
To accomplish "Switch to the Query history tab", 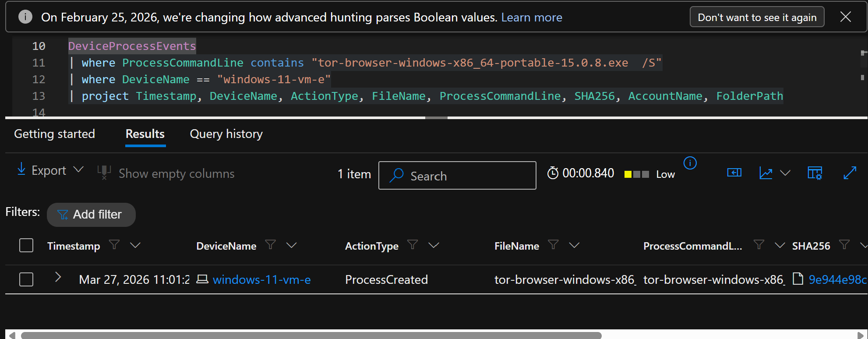I will coord(226,134).
